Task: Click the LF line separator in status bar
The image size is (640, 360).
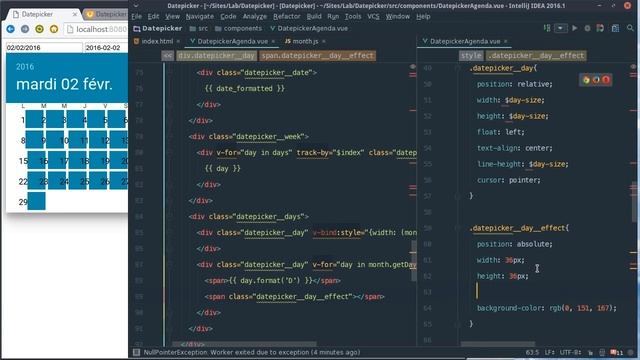Action: [549, 352]
